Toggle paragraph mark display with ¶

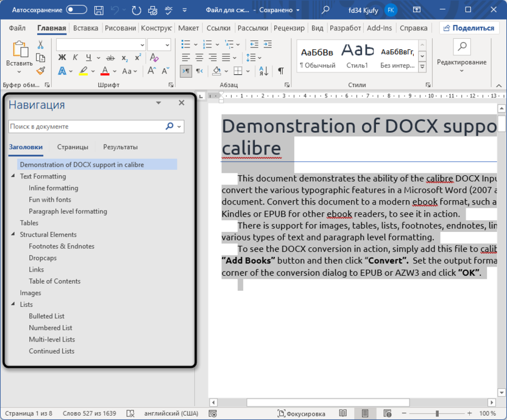pos(281,71)
